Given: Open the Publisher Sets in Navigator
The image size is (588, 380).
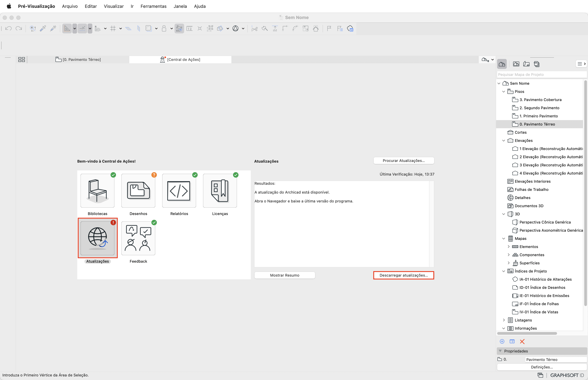Looking at the screenshot, I should point(537,64).
